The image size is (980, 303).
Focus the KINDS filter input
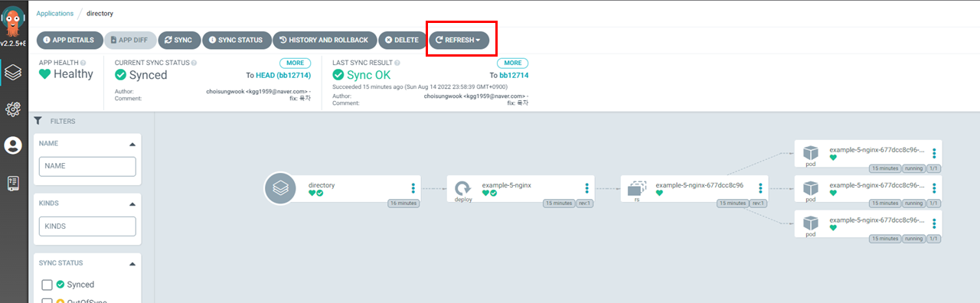point(87,226)
